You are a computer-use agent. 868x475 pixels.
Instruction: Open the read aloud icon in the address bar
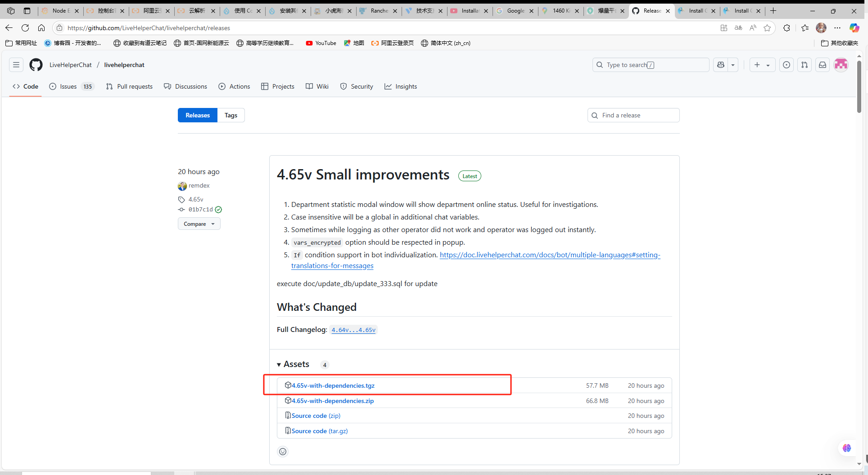tap(753, 28)
